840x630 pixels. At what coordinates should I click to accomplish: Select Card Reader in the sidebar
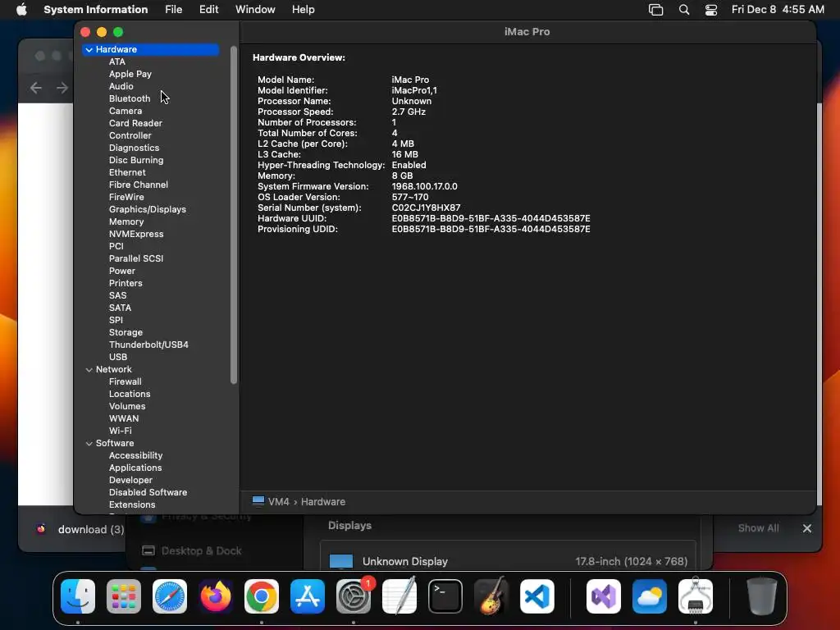[x=135, y=123]
